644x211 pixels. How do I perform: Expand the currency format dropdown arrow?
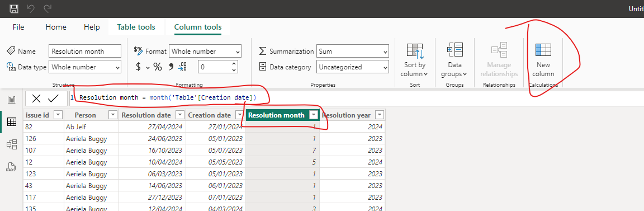click(148, 68)
